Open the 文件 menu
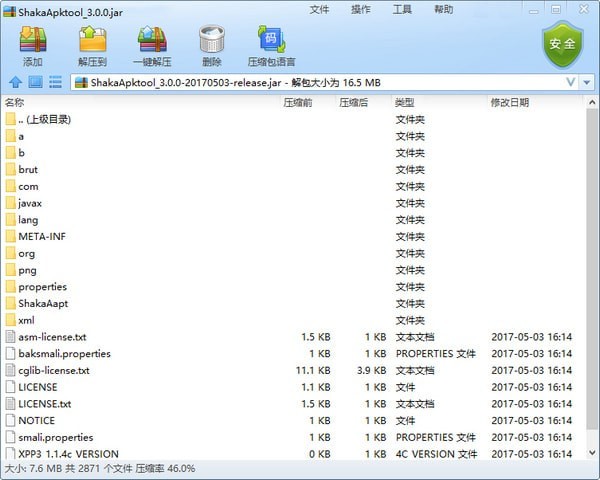This screenshot has width=600, height=480. pyautogui.click(x=319, y=10)
